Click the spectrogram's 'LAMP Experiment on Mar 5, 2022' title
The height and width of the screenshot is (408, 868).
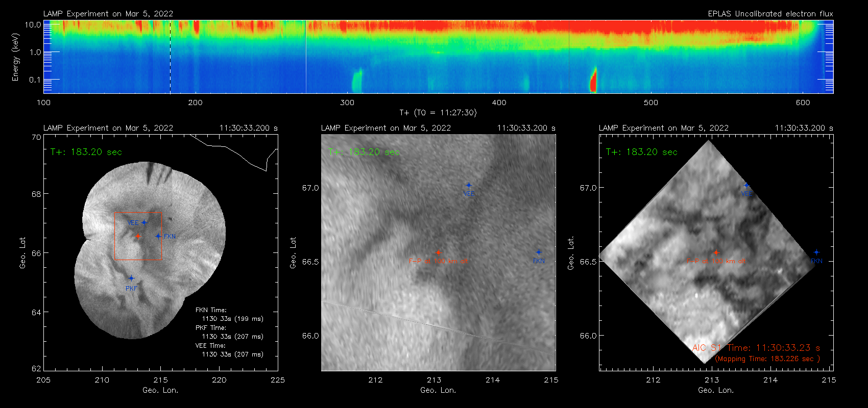[x=108, y=14]
